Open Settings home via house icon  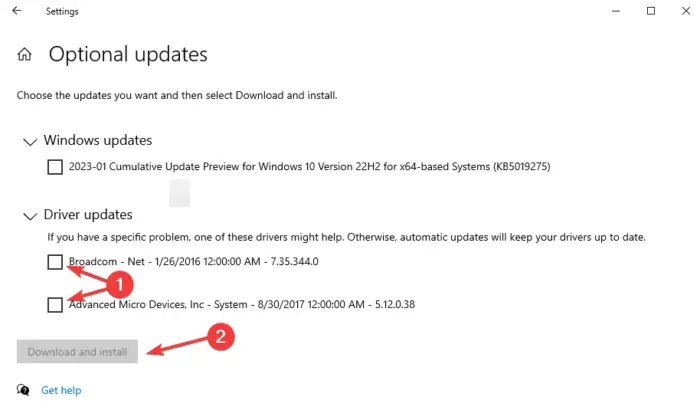click(25, 54)
